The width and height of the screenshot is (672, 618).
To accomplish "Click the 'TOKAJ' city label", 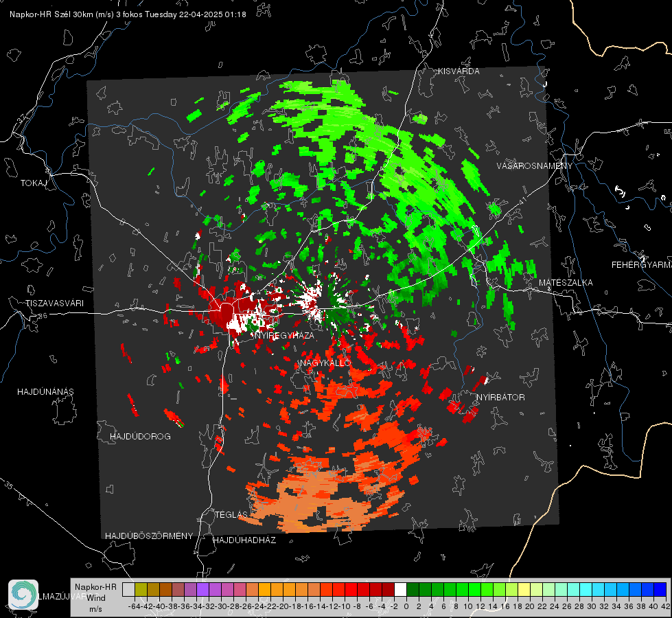I will coord(34,183).
